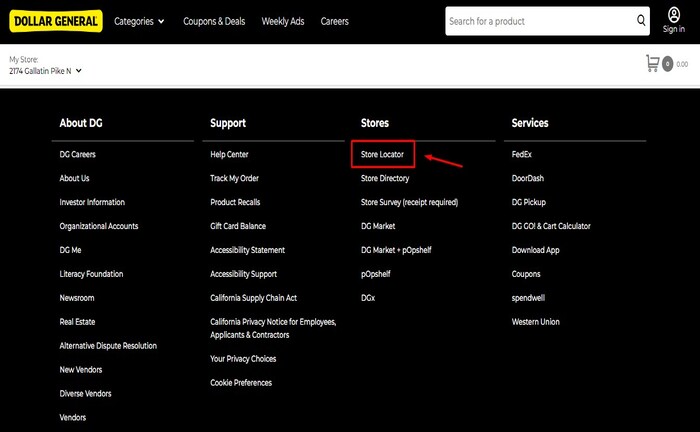700x432 pixels.
Task: Select the Download App link
Action: point(535,250)
